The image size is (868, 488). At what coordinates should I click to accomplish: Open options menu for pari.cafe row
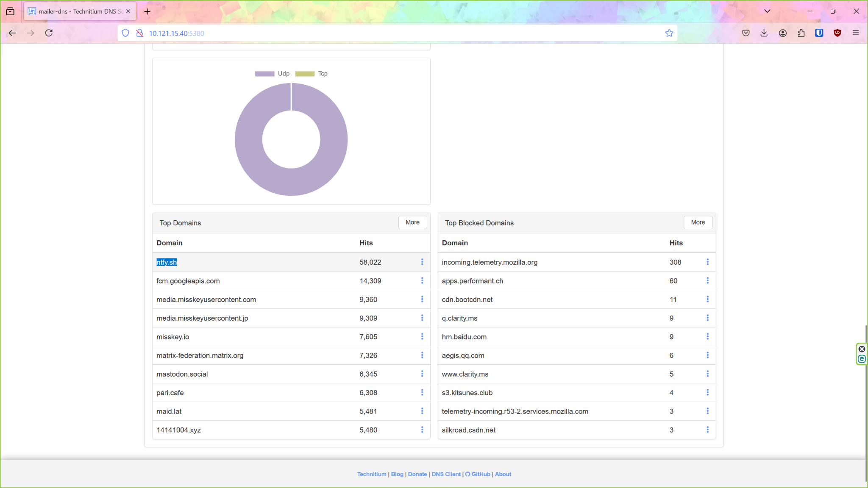tap(422, 392)
